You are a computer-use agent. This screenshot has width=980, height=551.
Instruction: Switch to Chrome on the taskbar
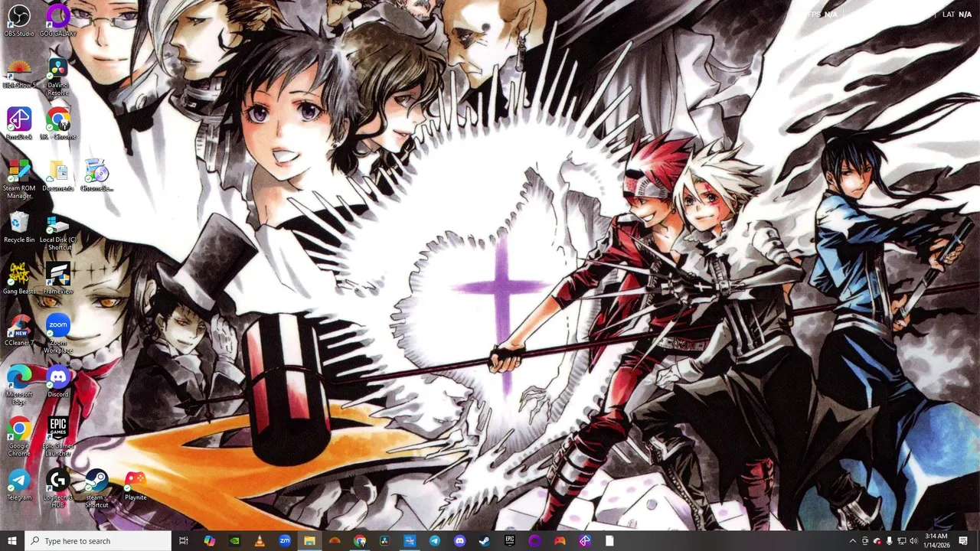pyautogui.click(x=360, y=541)
